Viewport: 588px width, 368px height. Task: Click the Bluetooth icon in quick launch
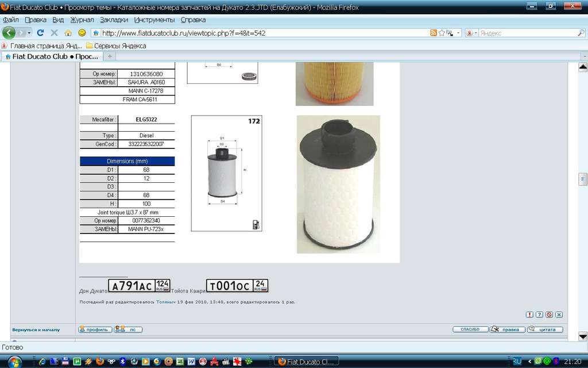[x=122, y=362]
